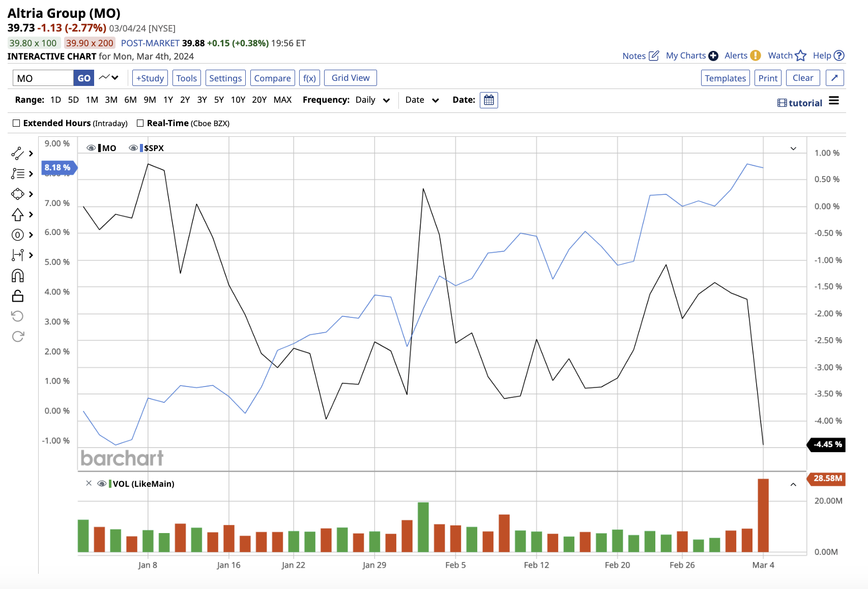Click the 28.58M volume label

click(x=827, y=478)
